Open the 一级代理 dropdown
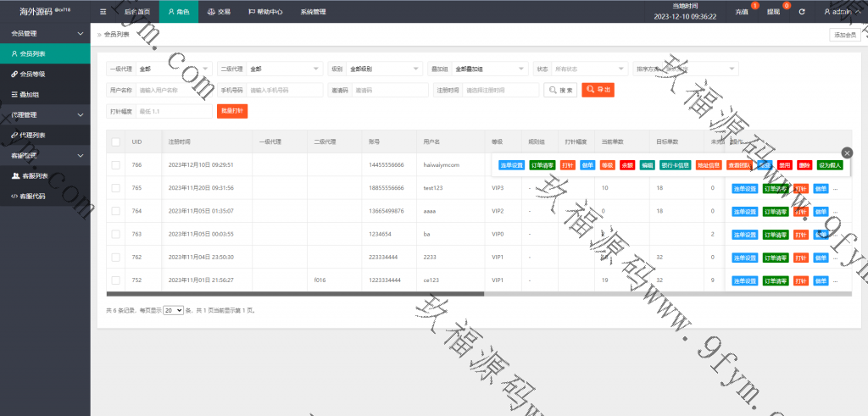The image size is (868, 416). tap(174, 69)
